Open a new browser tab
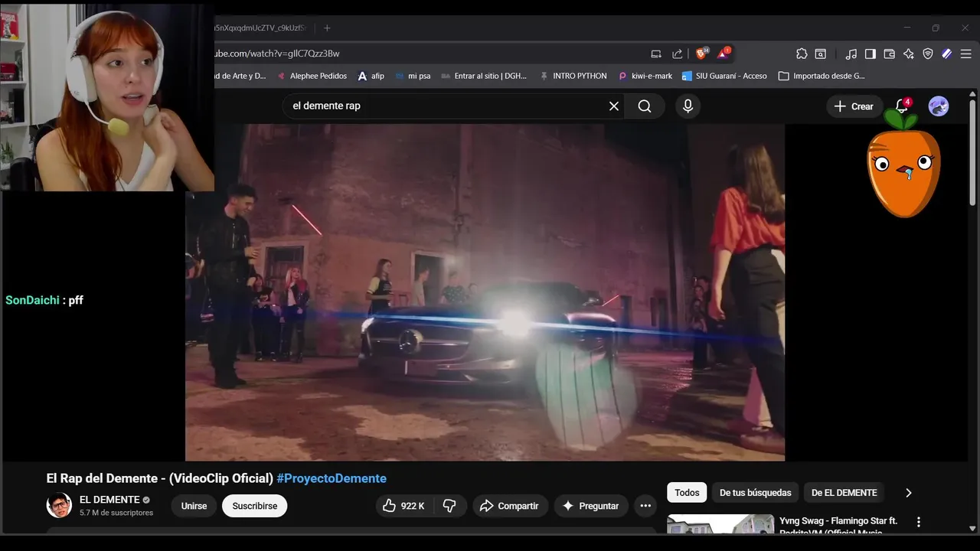This screenshot has width=980, height=551. point(327,28)
